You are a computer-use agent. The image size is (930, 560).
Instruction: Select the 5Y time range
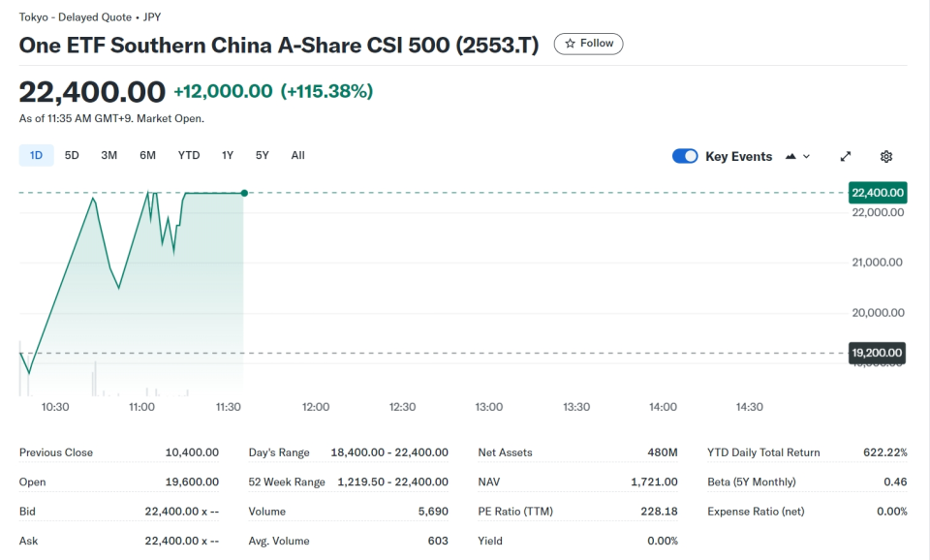point(263,155)
